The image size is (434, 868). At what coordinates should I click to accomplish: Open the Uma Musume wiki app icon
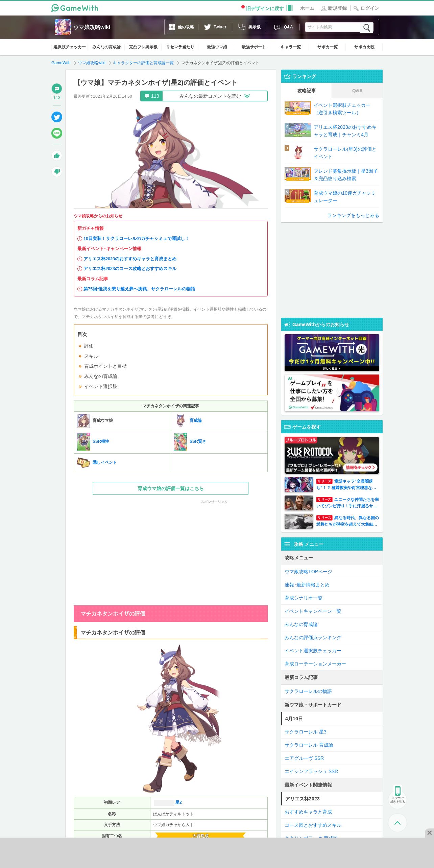point(63,27)
